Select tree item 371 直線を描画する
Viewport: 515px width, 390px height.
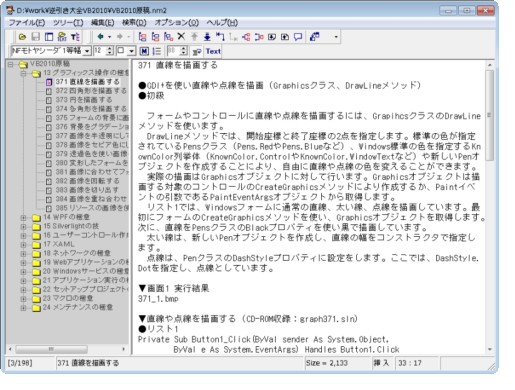[87, 82]
